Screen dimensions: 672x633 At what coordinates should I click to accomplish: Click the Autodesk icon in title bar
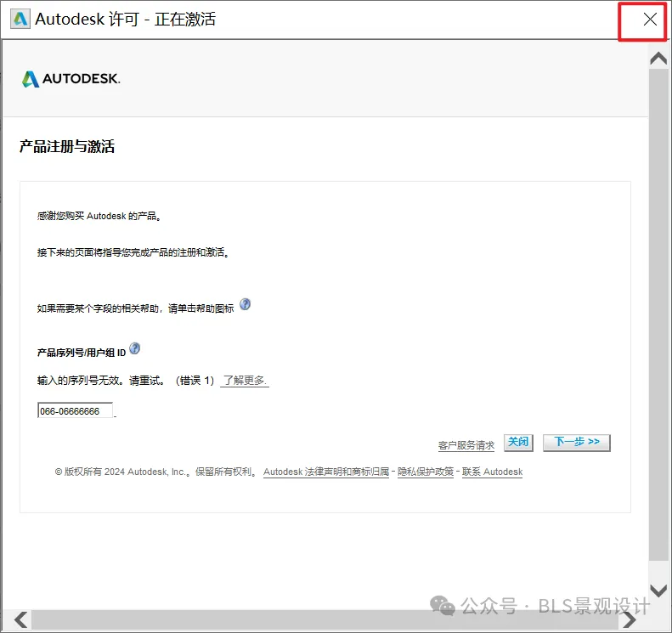[20, 20]
